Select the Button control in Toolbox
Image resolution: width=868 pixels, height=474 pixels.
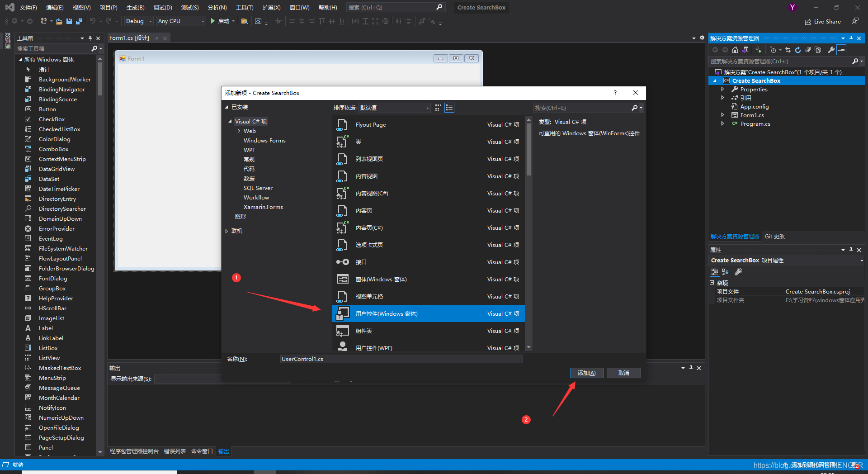pos(47,109)
